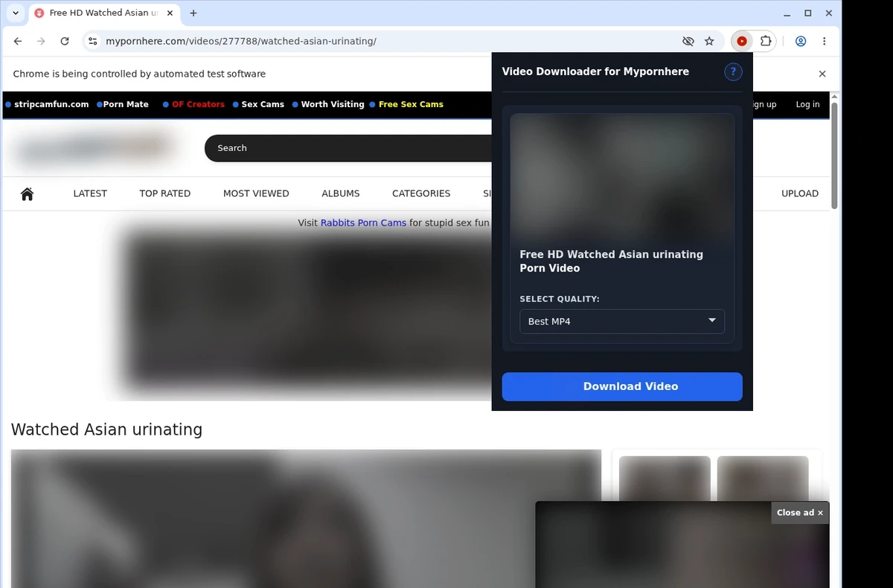
Task: Click the blurred site logo
Action: [x=93, y=148]
